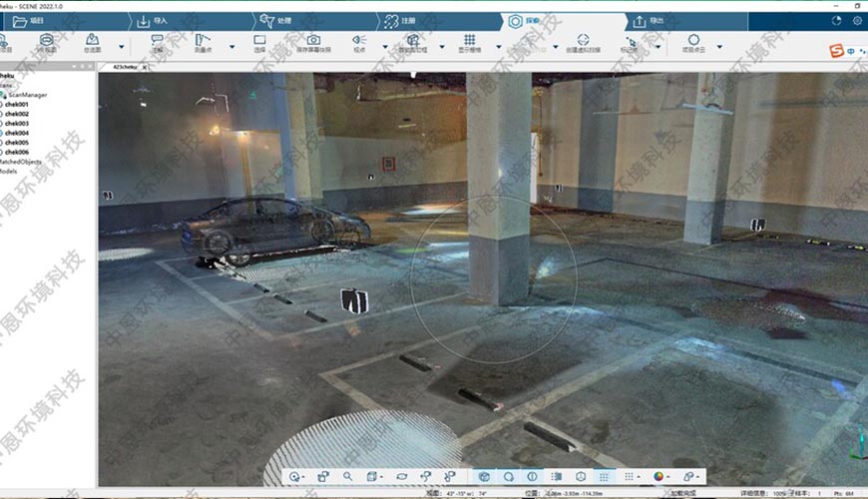Click the project point cloud tool
868x499 pixels.
point(693,43)
